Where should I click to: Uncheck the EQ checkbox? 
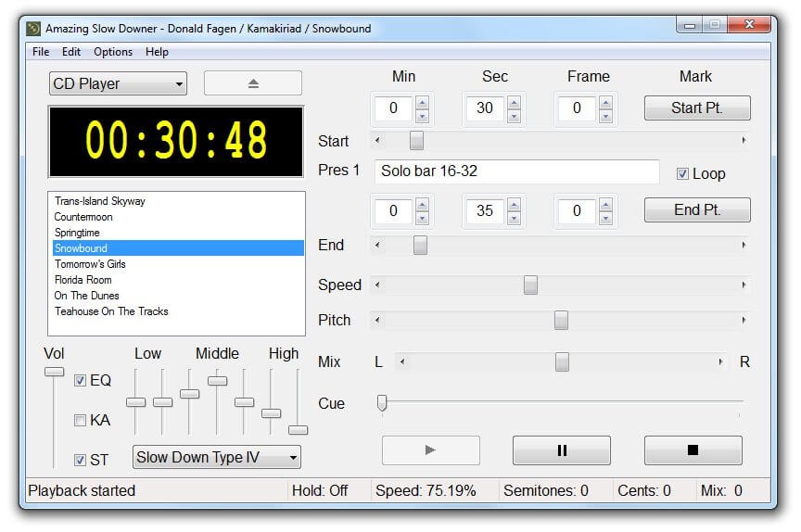81,380
